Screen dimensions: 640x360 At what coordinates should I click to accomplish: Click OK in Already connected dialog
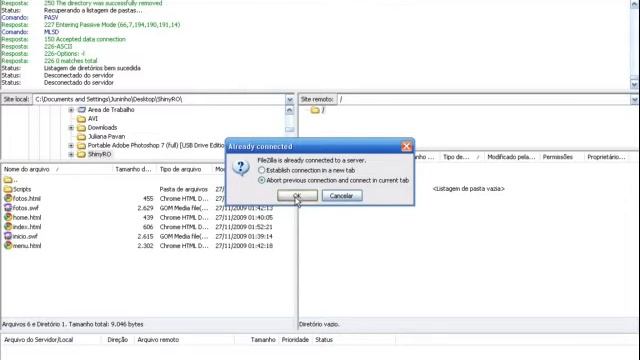point(297,196)
